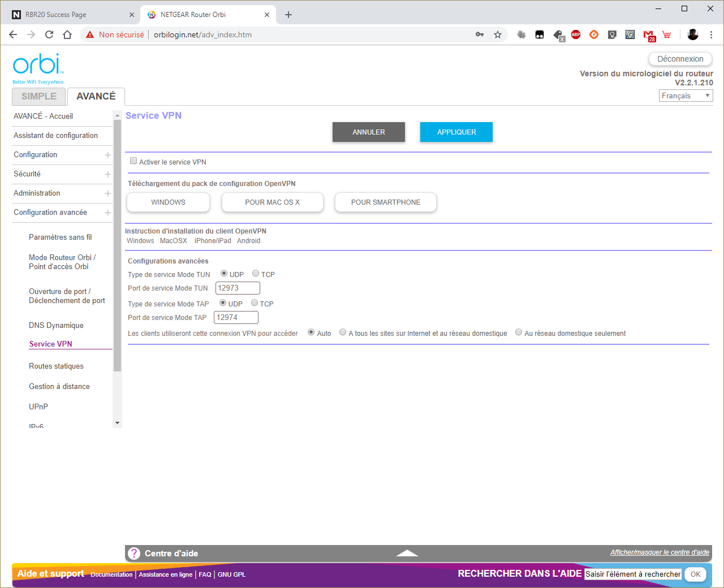The height and width of the screenshot is (588, 724).
Task: Open Mode Routeur Orbi / Point d'accès page
Action: (x=62, y=262)
